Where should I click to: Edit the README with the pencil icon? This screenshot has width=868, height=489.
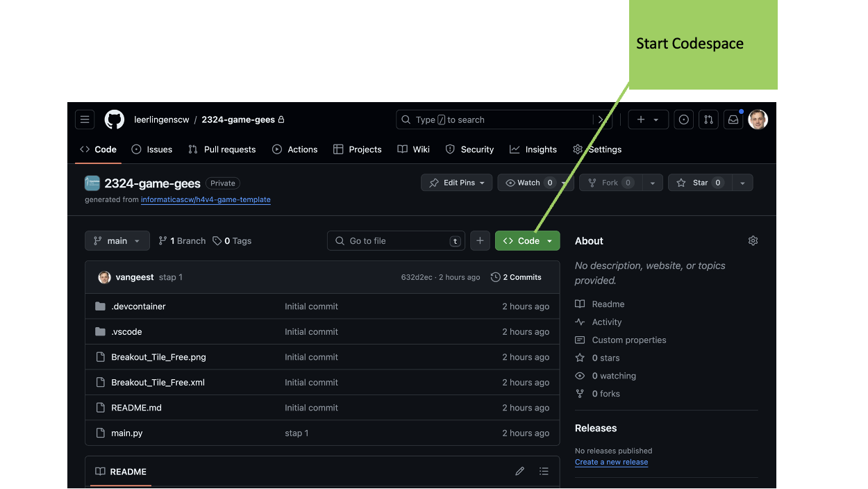click(519, 471)
